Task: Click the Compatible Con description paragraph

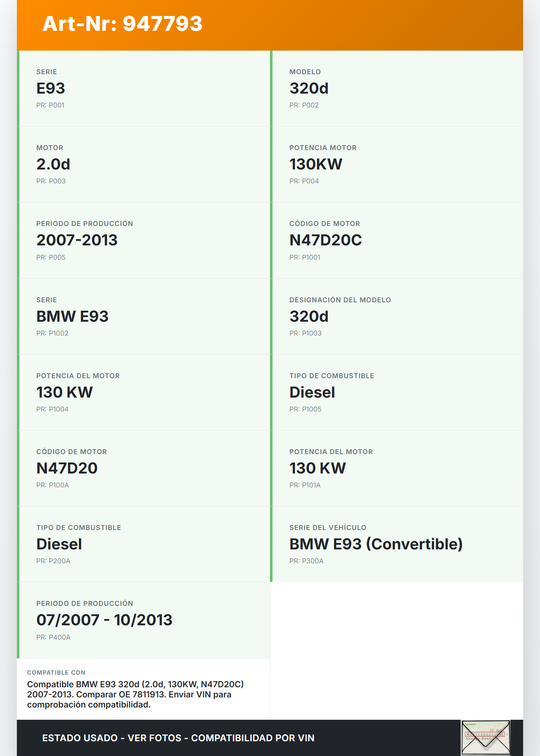Action: point(135,694)
